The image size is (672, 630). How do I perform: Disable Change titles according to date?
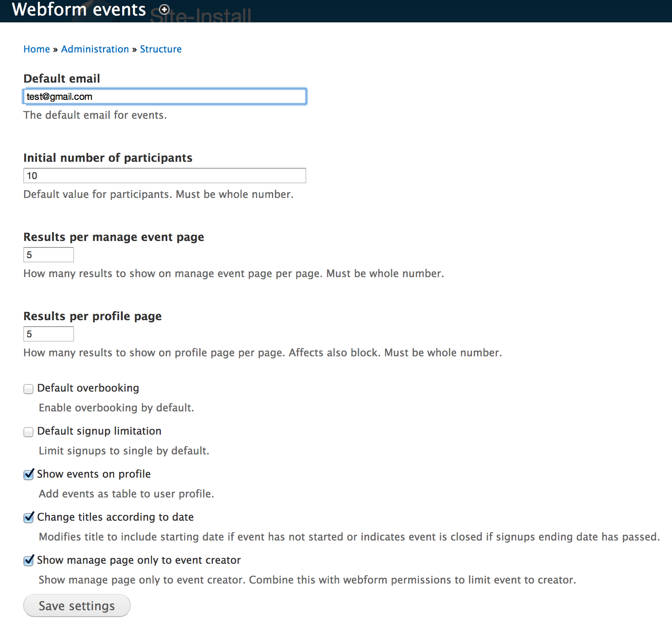pos(28,518)
